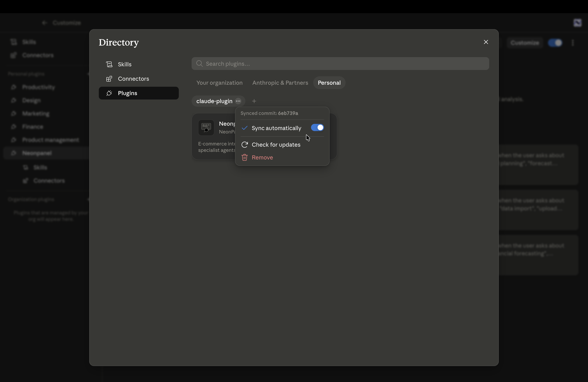The width and height of the screenshot is (588, 382).
Task: Click Product management plug icon in background
Action: click(x=14, y=140)
